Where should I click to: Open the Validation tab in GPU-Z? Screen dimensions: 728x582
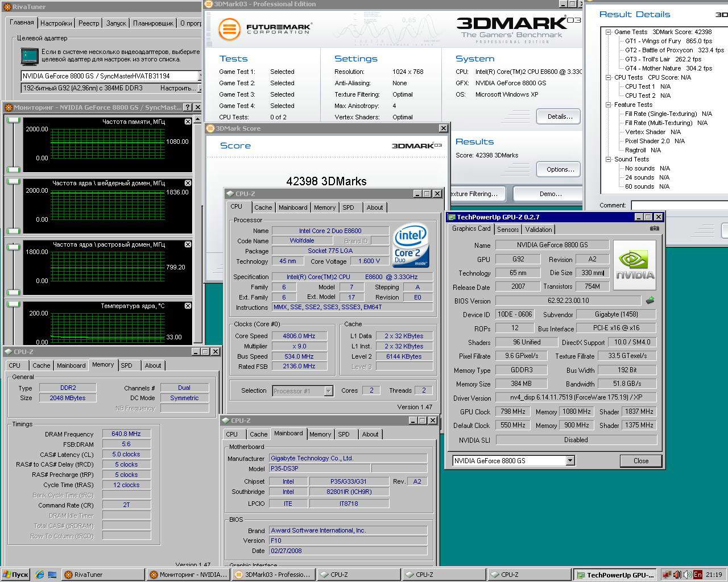pos(538,230)
